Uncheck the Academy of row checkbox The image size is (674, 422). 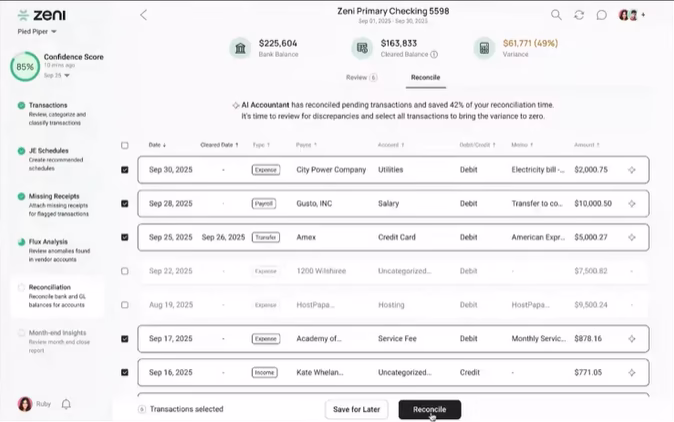[x=125, y=339]
